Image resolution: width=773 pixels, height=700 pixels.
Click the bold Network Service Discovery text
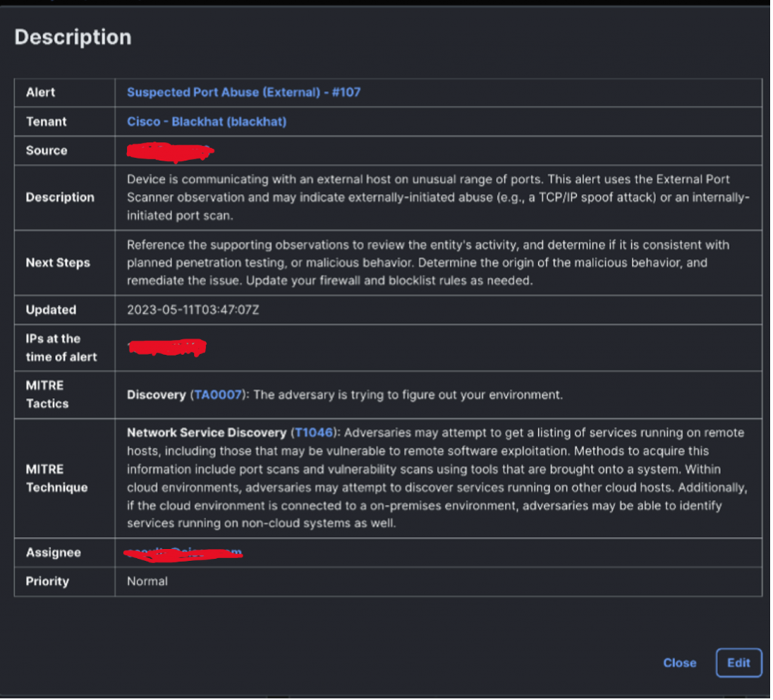206,433
